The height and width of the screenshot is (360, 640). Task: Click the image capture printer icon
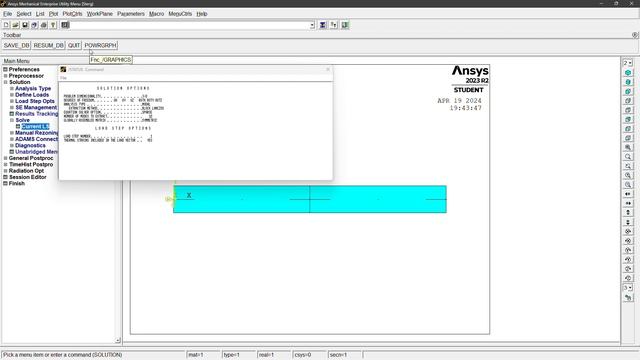tap(44, 25)
